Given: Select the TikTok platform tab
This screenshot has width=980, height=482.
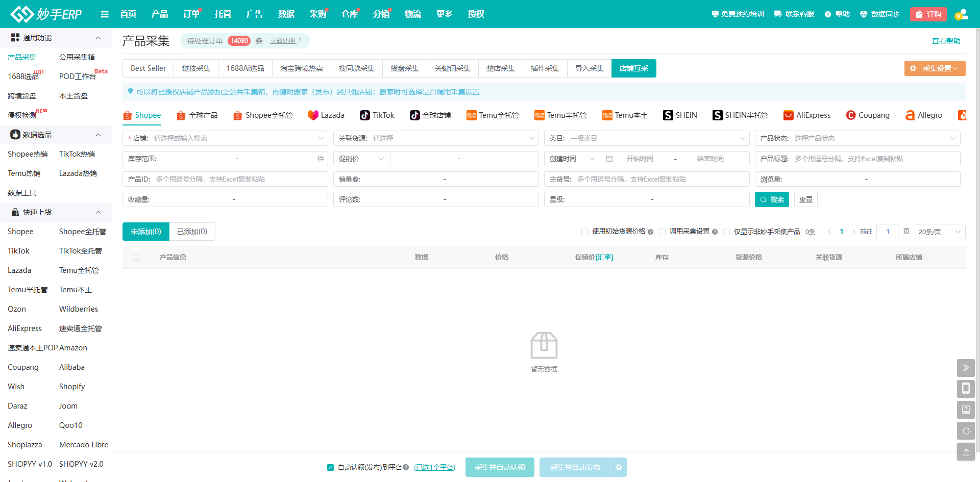Looking at the screenshot, I should 377,115.
